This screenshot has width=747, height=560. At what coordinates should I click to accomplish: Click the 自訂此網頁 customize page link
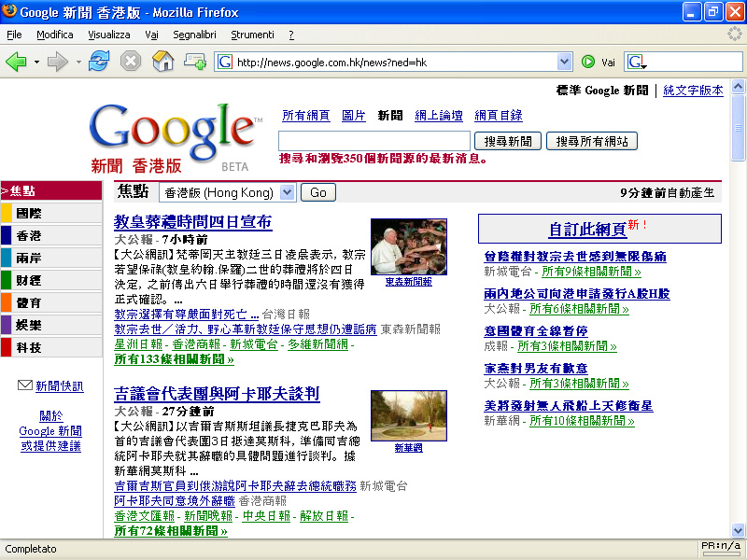pyautogui.click(x=587, y=230)
